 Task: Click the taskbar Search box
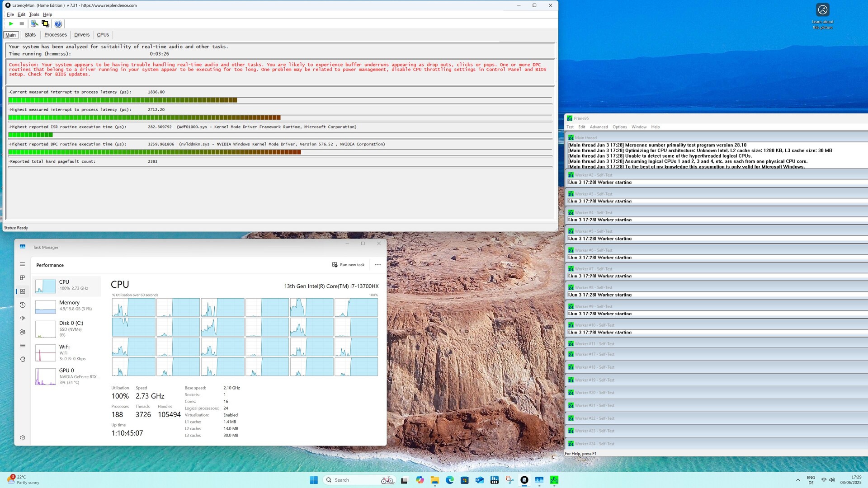[353, 480]
